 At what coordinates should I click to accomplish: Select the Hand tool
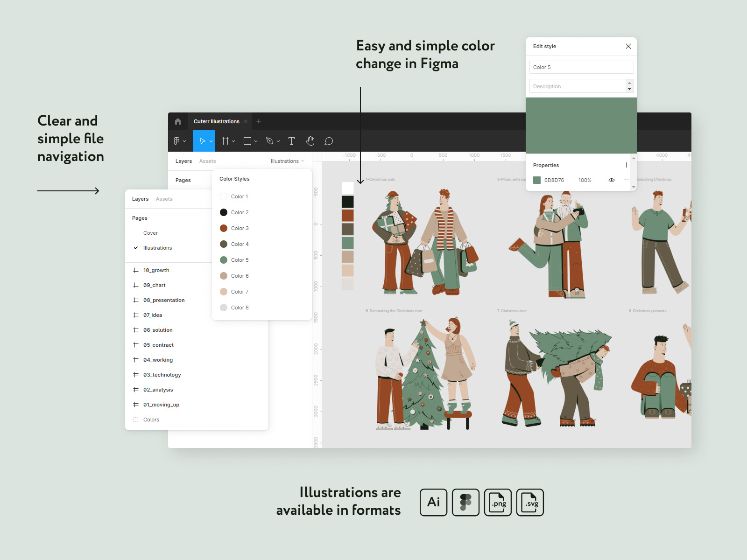pos(310,141)
